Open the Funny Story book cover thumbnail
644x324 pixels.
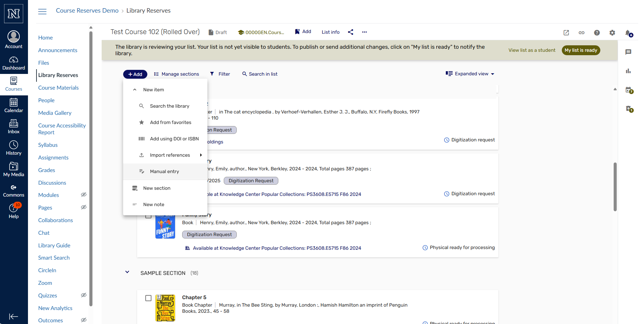click(x=165, y=227)
